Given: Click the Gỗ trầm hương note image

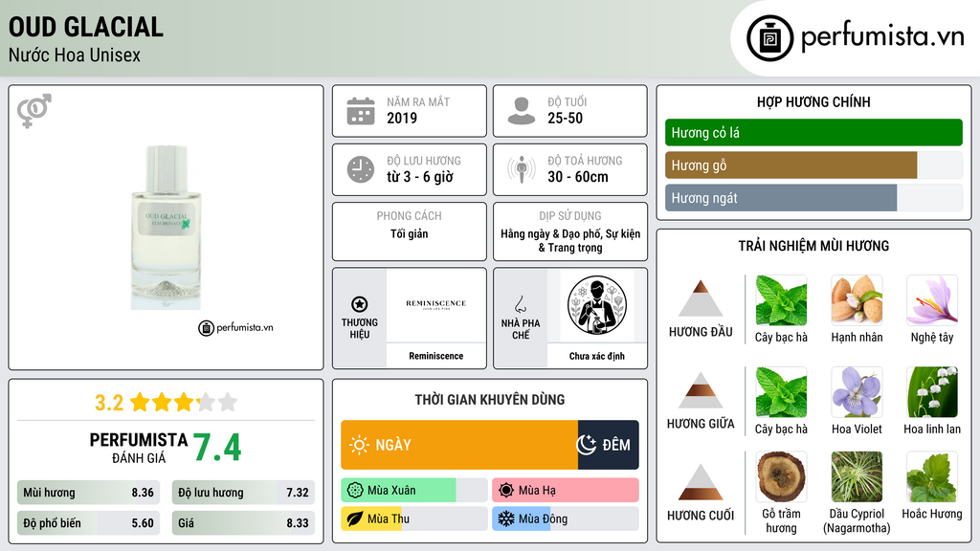Looking at the screenshot, I should point(781,477).
